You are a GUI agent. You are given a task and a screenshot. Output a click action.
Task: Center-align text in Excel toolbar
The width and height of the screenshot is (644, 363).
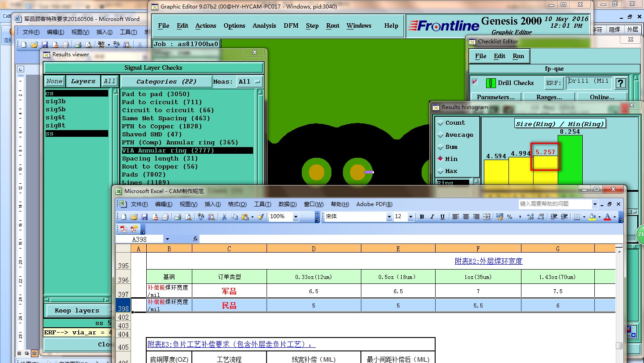tap(466, 217)
